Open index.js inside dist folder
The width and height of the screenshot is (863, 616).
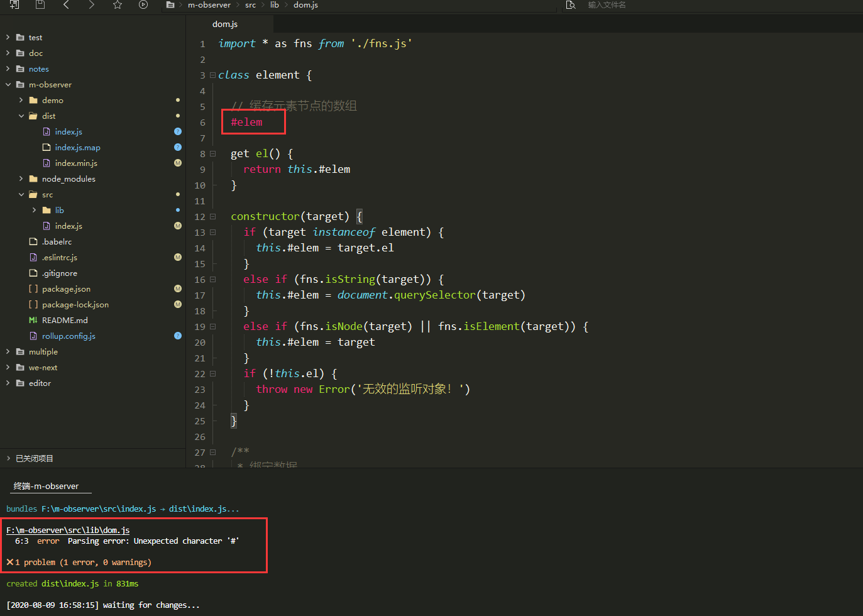click(69, 131)
